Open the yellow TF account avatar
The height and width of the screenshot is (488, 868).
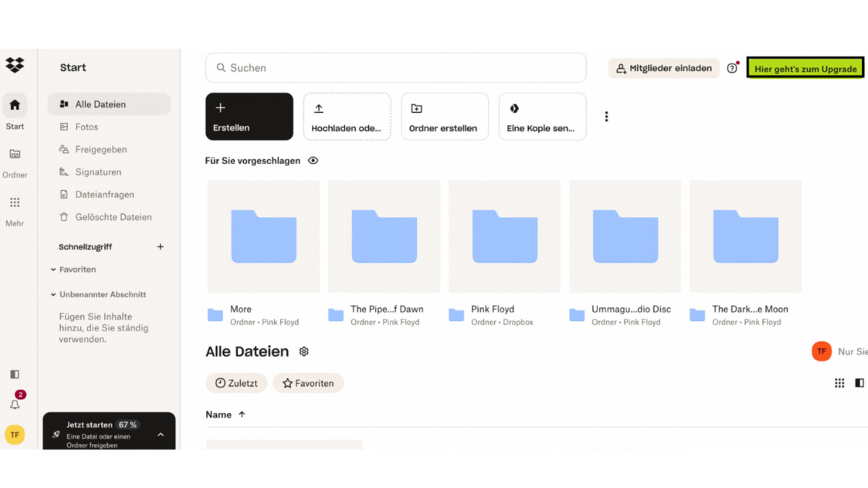(14, 435)
